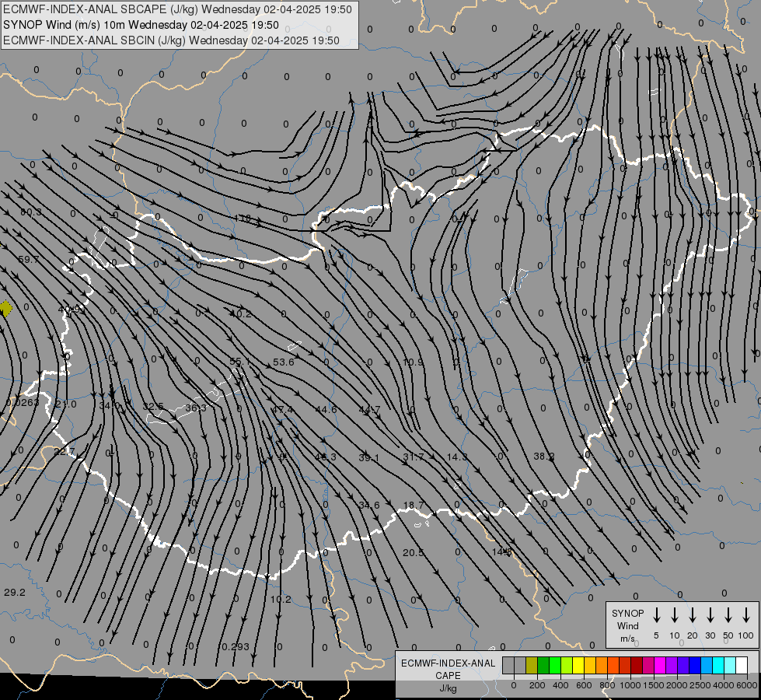Click the 2500 tick label in CAPE legend
The image size is (761, 700).
700,685
